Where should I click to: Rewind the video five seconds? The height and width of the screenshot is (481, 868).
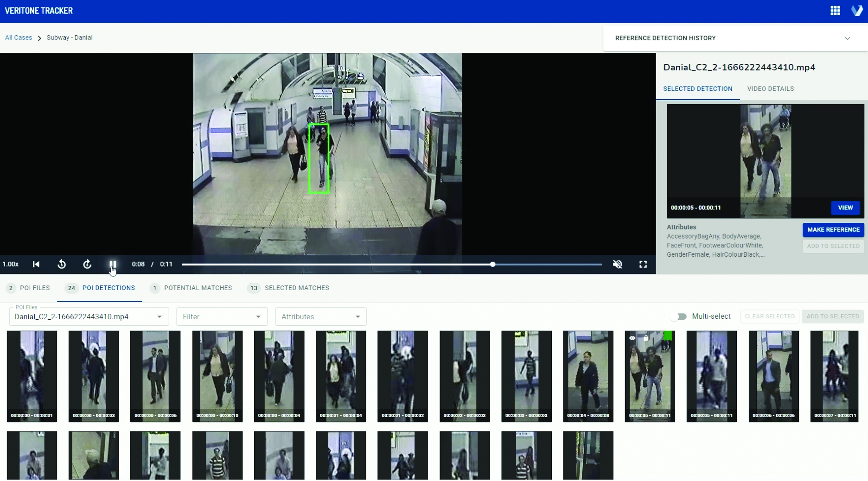pos(62,264)
